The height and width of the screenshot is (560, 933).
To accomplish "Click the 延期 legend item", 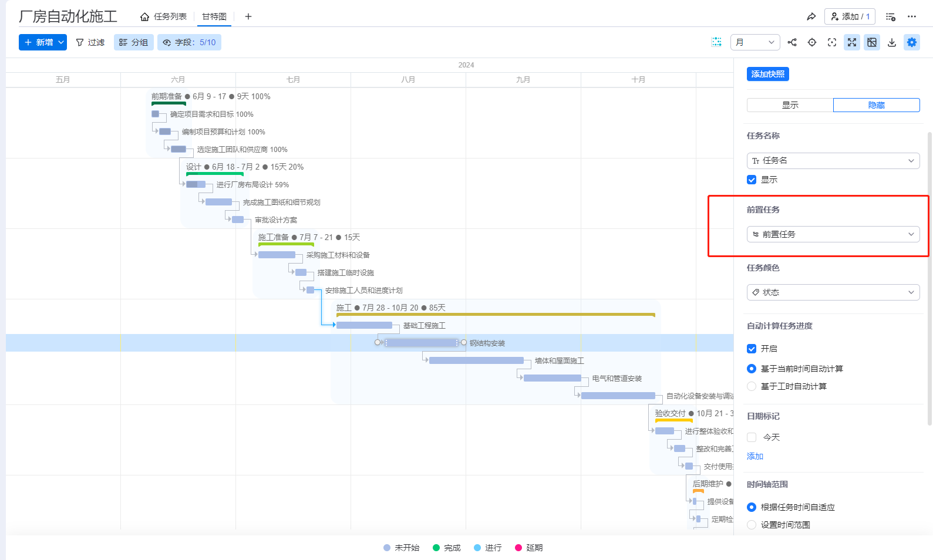I will 528,548.
